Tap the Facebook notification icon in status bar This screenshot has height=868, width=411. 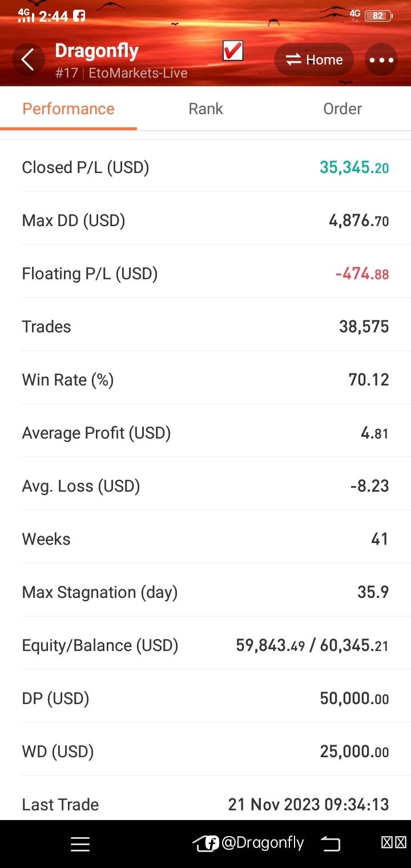(x=79, y=16)
